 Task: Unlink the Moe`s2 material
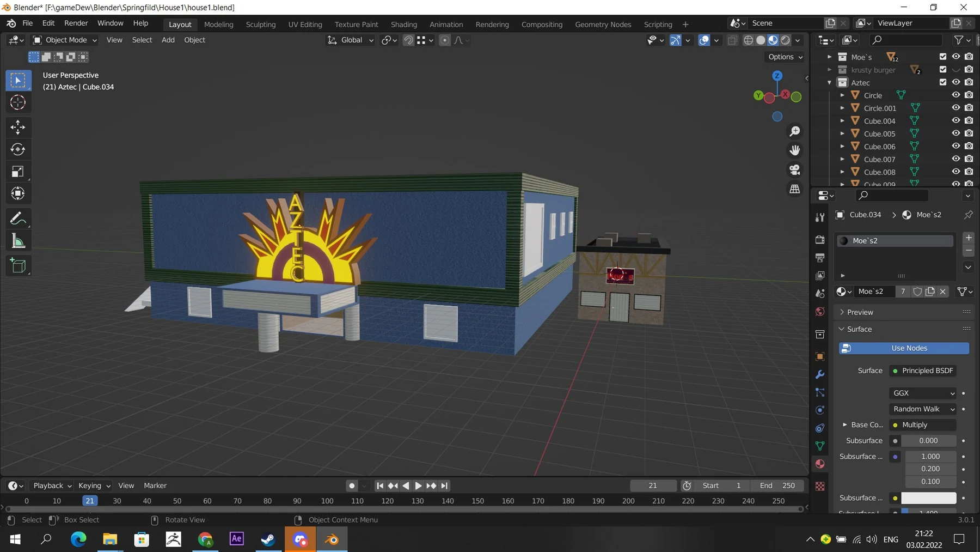943,292
